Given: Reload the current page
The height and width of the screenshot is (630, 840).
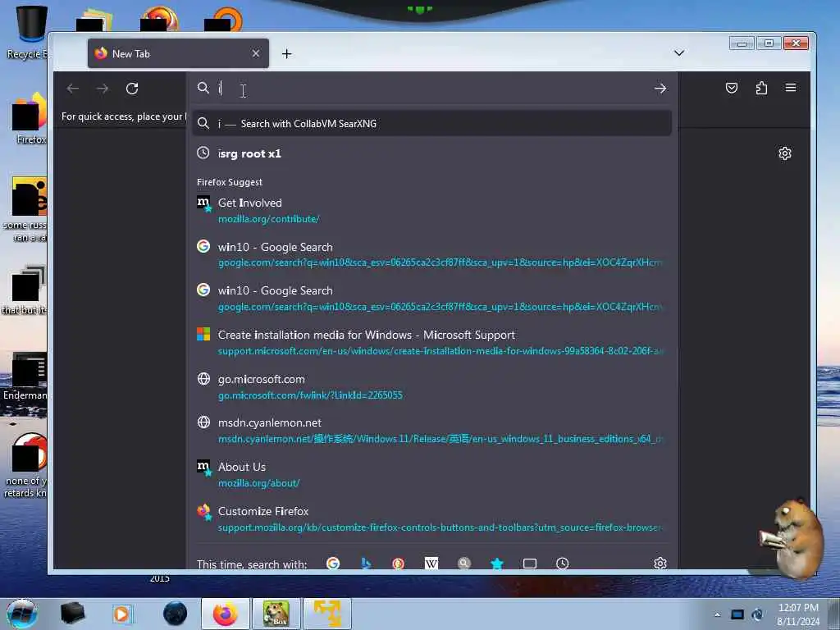Looking at the screenshot, I should pos(132,89).
